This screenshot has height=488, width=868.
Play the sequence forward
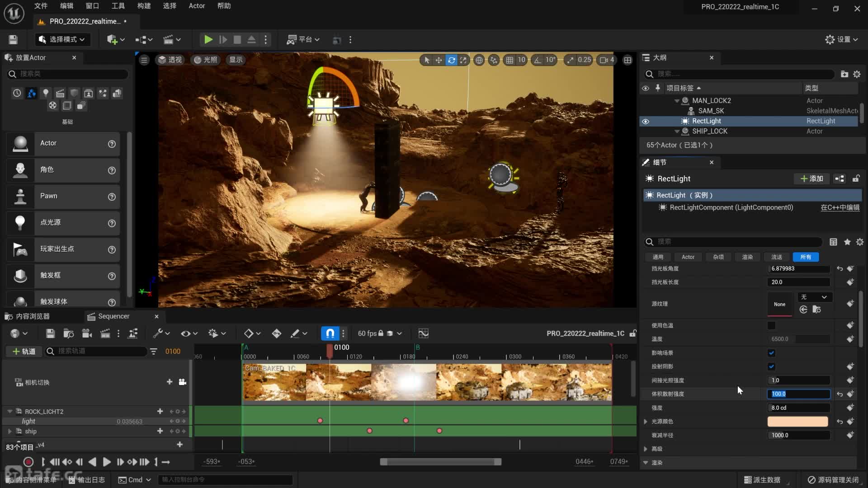107,462
